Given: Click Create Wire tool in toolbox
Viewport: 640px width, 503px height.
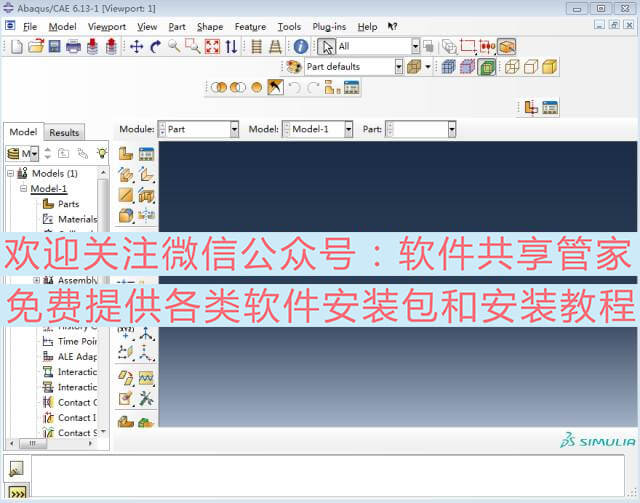Looking at the screenshot, I should pyautogui.click(x=126, y=195).
